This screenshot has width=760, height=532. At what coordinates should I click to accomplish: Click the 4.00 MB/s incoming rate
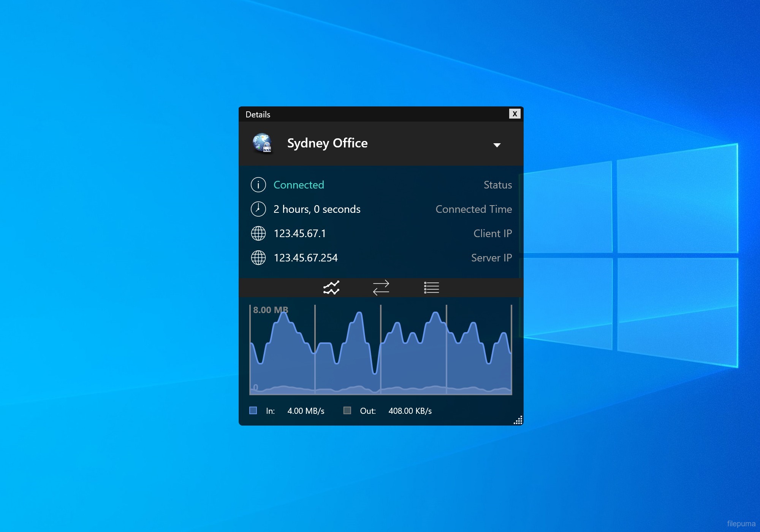coord(306,411)
